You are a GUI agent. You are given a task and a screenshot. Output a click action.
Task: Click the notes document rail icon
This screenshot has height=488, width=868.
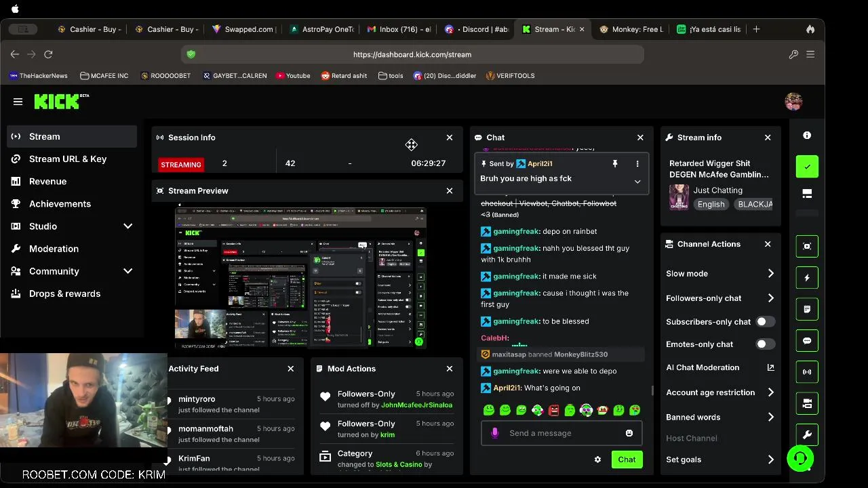click(807, 309)
